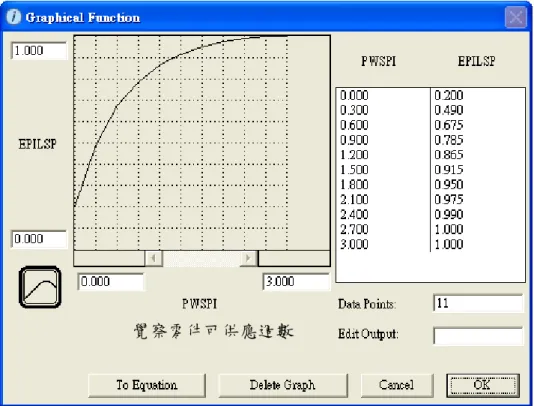Click the EPILSP axis label left of graph

[x=37, y=144]
